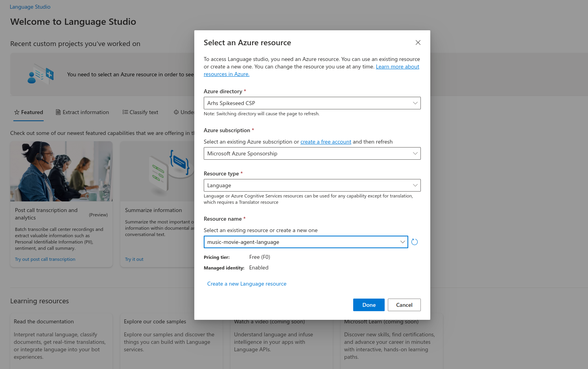Click the Featured star icon
588x369 pixels.
coord(17,112)
